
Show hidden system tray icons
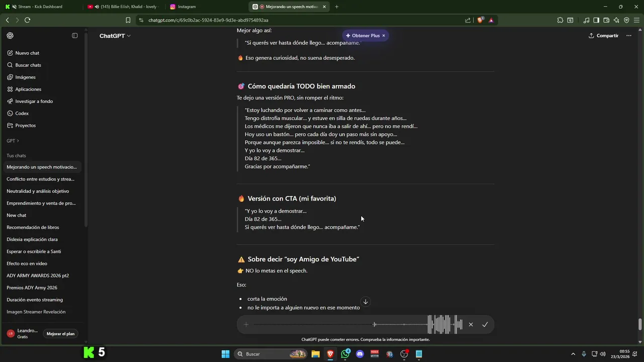pos(573,354)
